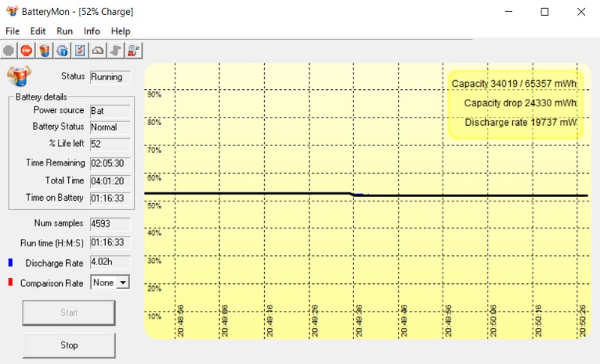Open battery information toolbar icon
The height and width of the screenshot is (364, 600).
click(x=44, y=50)
